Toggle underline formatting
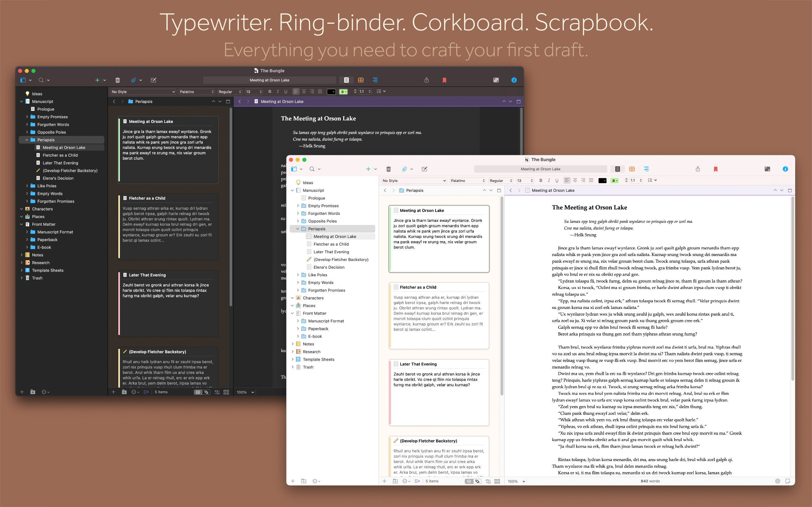 pyautogui.click(x=557, y=180)
